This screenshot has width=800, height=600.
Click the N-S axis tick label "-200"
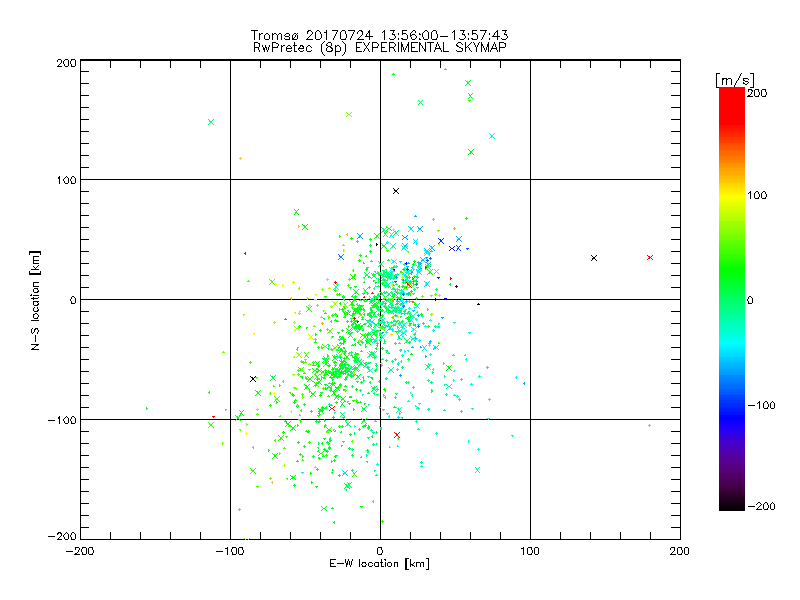pos(62,536)
